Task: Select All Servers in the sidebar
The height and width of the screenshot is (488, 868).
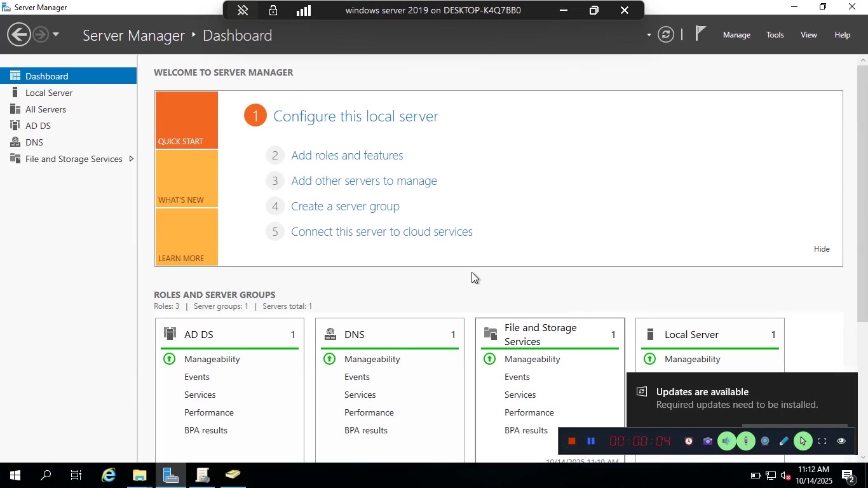Action: pyautogui.click(x=68, y=109)
